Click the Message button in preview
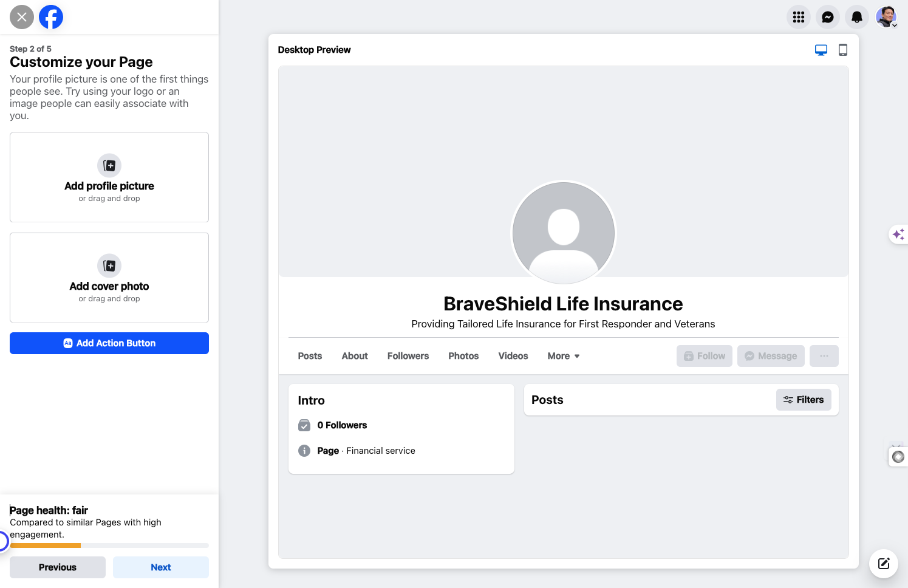The height and width of the screenshot is (588, 908). (771, 356)
